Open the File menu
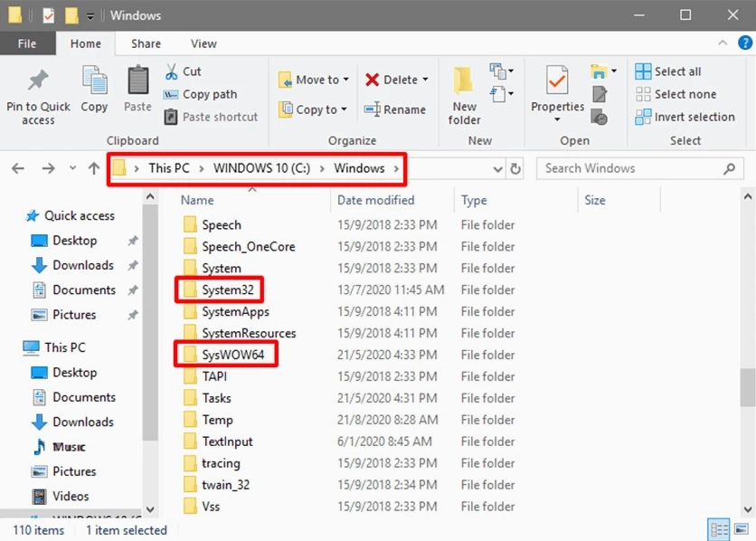The height and width of the screenshot is (541, 756). tap(27, 43)
